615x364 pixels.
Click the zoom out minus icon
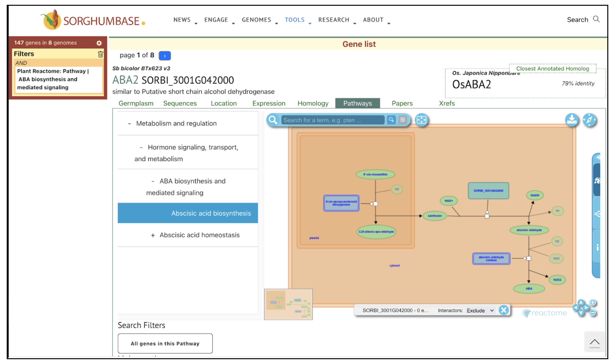[592, 313]
